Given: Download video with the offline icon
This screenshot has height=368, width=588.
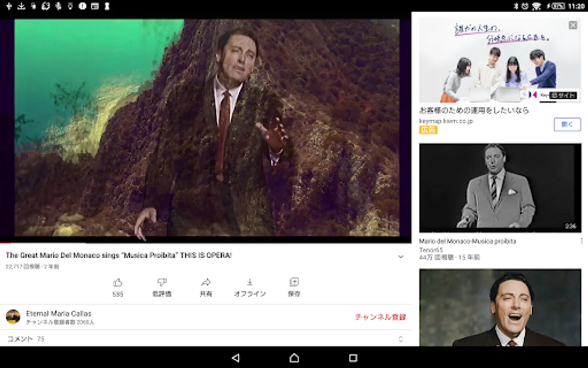Looking at the screenshot, I should coord(250,282).
